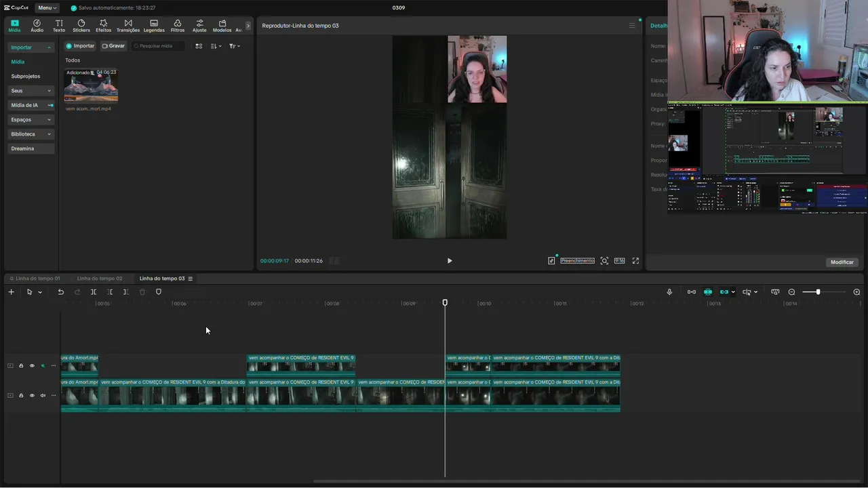Open the Stickers panel
Image resolution: width=868 pixels, height=488 pixels.
pos(81,26)
